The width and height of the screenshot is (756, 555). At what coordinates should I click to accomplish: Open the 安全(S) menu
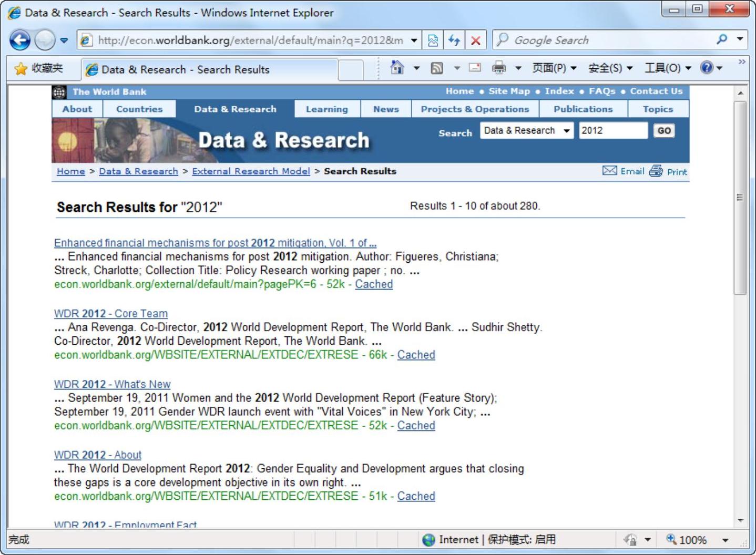(610, 68)
